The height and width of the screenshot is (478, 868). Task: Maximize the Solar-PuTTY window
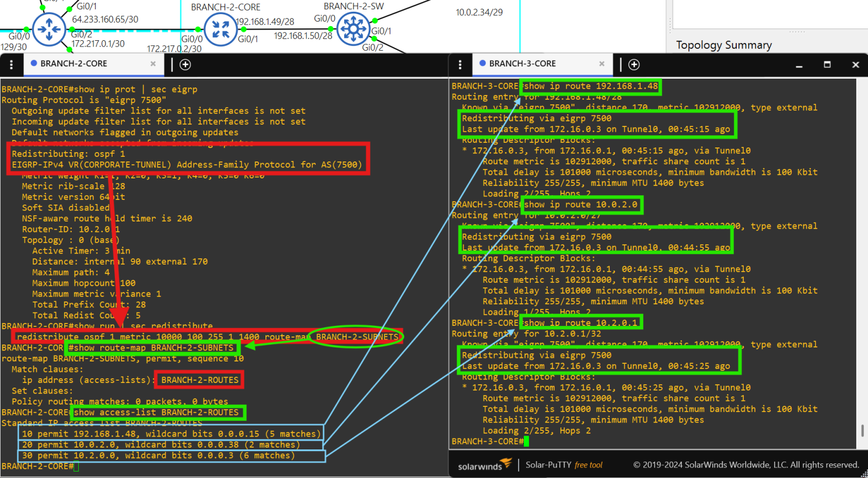pos(827,64)
